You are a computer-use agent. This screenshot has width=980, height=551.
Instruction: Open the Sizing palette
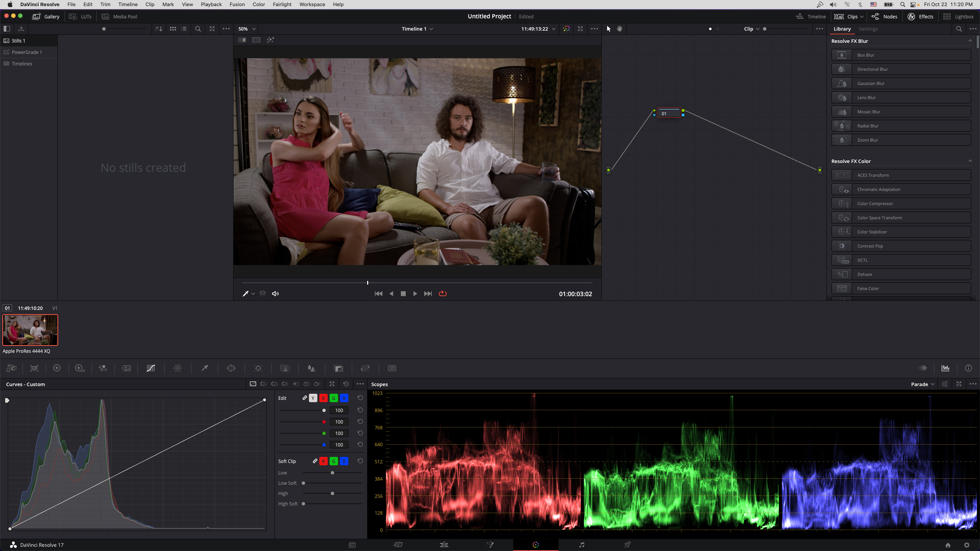(x=365, y=368)
